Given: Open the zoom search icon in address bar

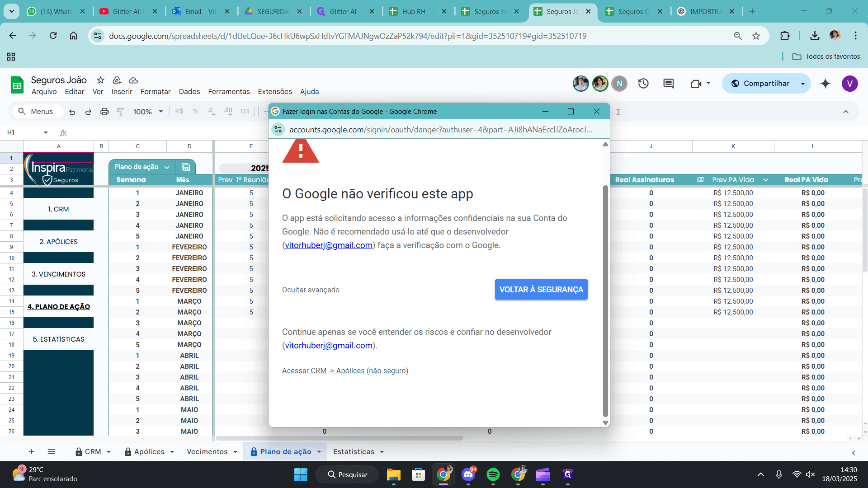Looking at the screenshot, I should coord(738,36).
